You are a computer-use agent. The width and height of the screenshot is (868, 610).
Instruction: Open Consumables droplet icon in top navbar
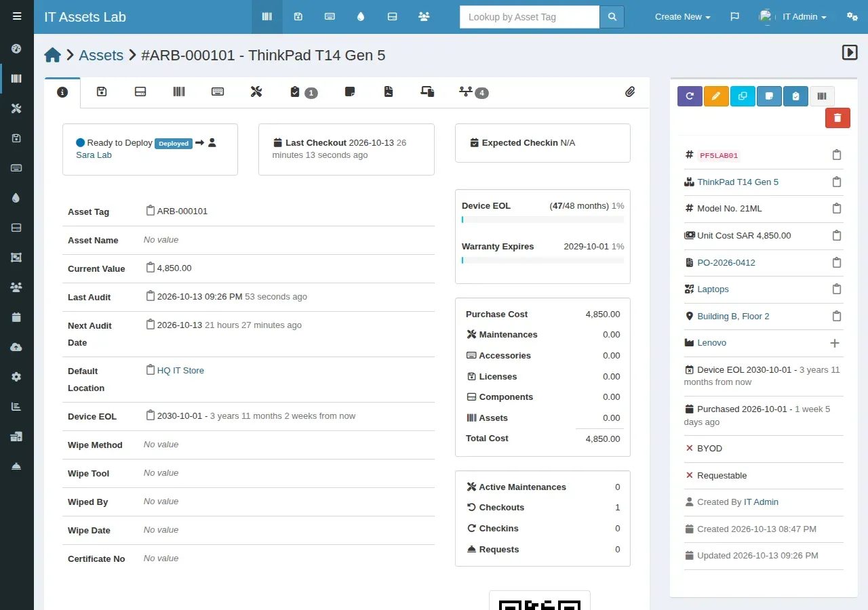coord(361,17)
